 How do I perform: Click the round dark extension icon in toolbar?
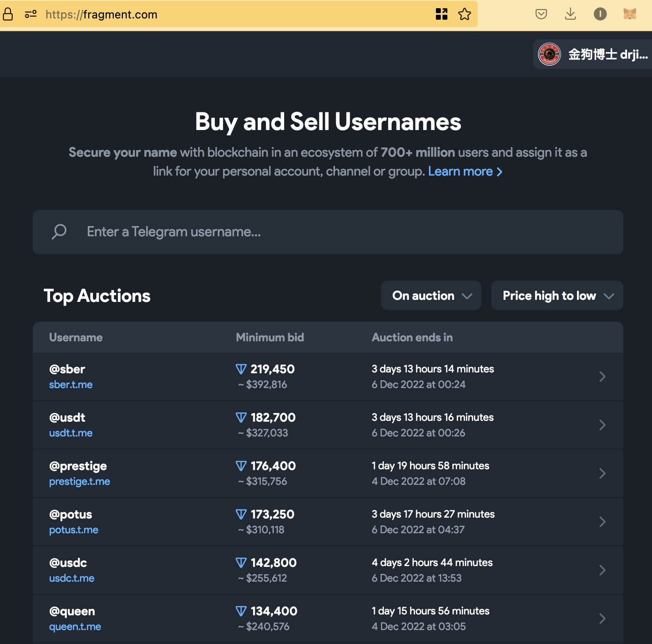600,14
